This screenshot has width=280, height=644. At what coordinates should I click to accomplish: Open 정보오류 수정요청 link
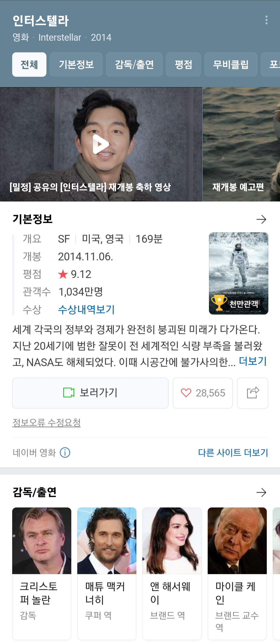(47, 423)
